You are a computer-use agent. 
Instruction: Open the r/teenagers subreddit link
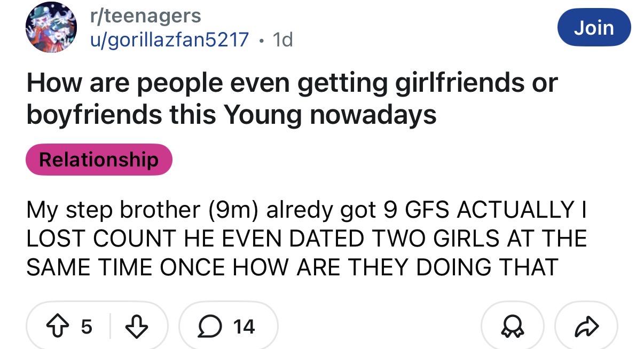pos(145,15)
